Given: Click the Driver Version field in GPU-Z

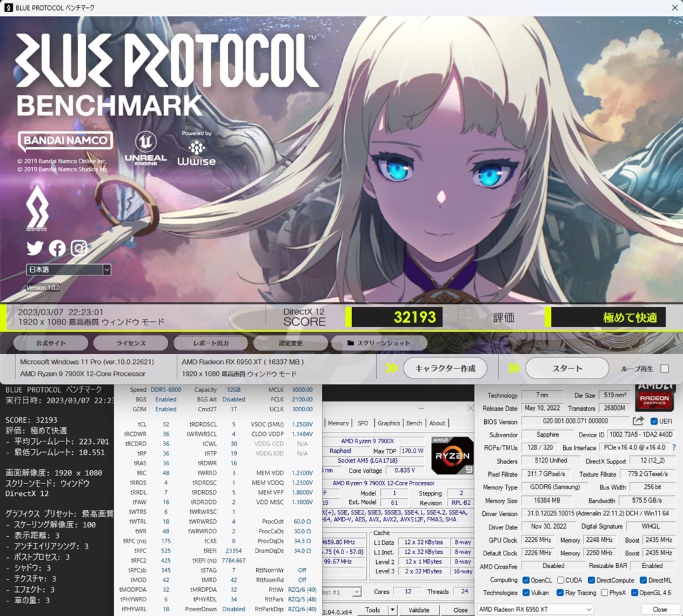Looking at the screenshot, I should click(598, 513).
